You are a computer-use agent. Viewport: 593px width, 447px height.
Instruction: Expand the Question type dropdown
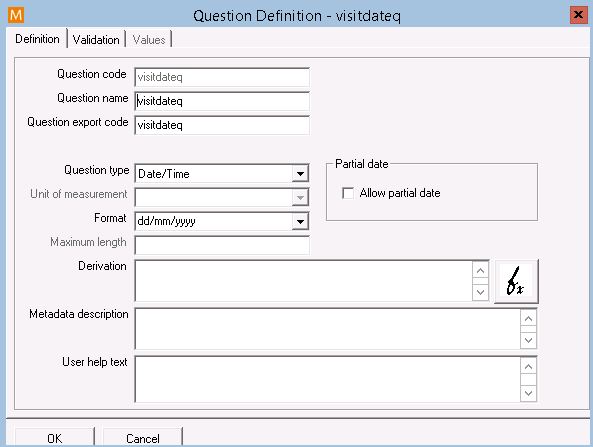[x=300, y=174]
